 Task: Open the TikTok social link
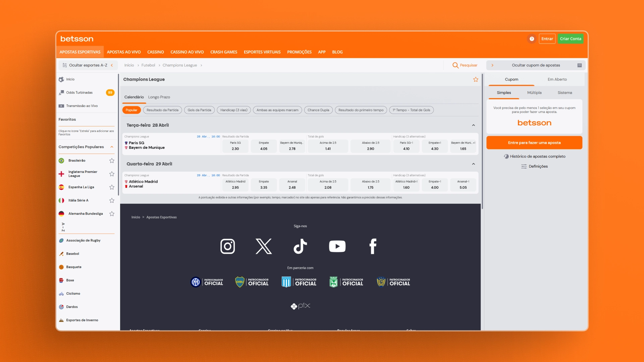(300, 246)
